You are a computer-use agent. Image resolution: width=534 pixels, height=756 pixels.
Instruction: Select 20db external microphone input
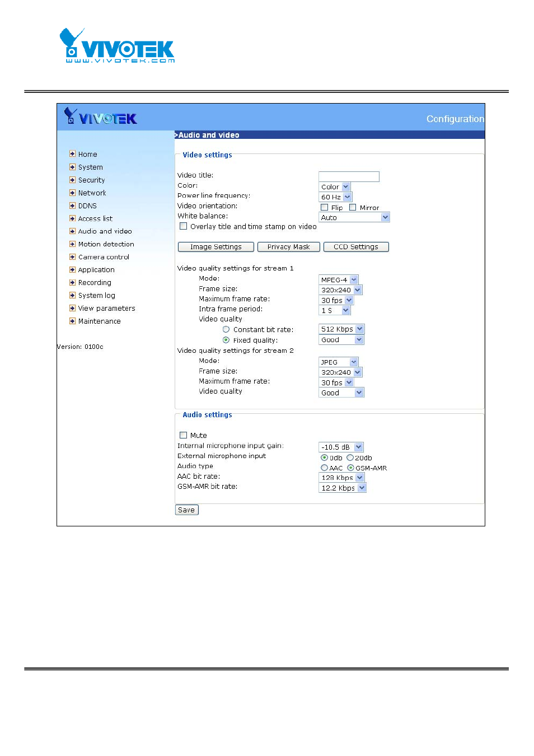coord(350,458)
